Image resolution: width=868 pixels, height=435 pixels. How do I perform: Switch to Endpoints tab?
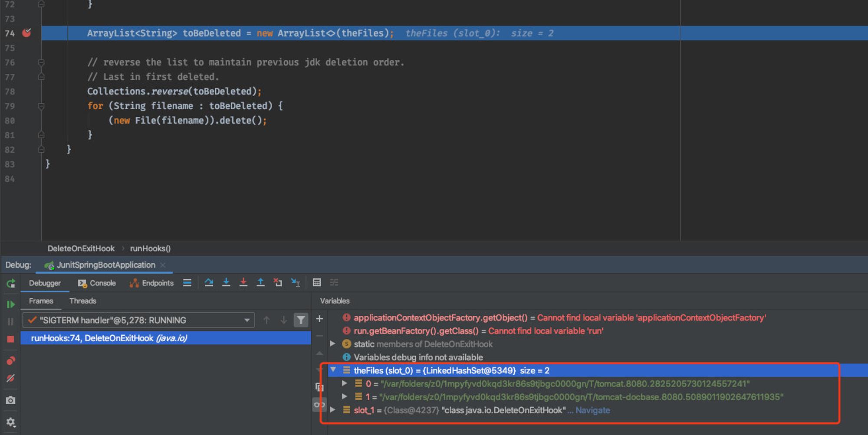tap(151, 283)
